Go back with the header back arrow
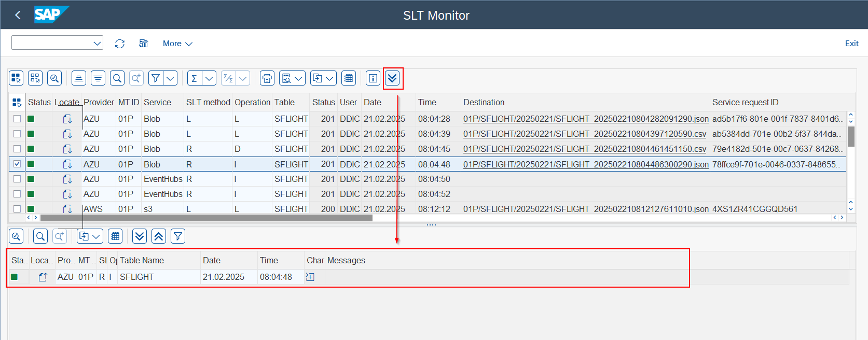This screenshot has height=340, width=868. tap(18, 15)
